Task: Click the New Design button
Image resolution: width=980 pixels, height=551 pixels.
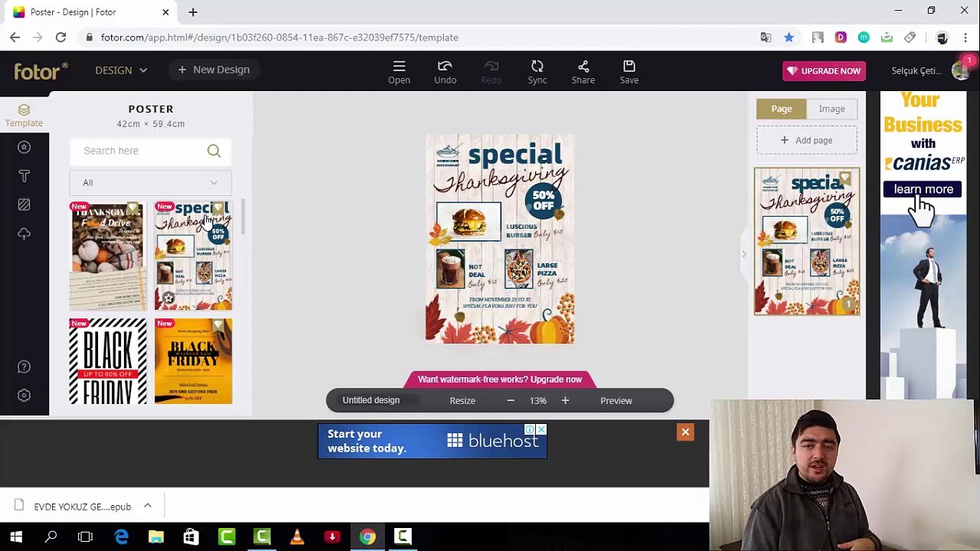Action: pos(214,70)
